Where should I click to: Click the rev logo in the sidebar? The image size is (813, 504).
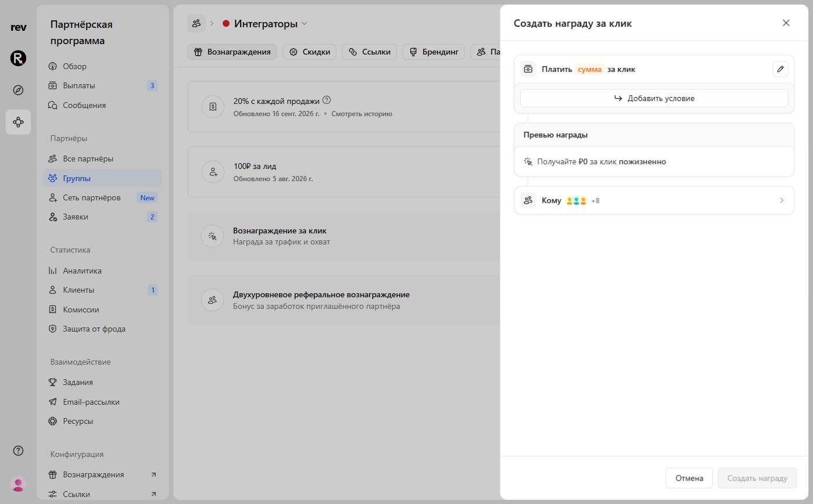pyautogui.click(x=19, y=27)
